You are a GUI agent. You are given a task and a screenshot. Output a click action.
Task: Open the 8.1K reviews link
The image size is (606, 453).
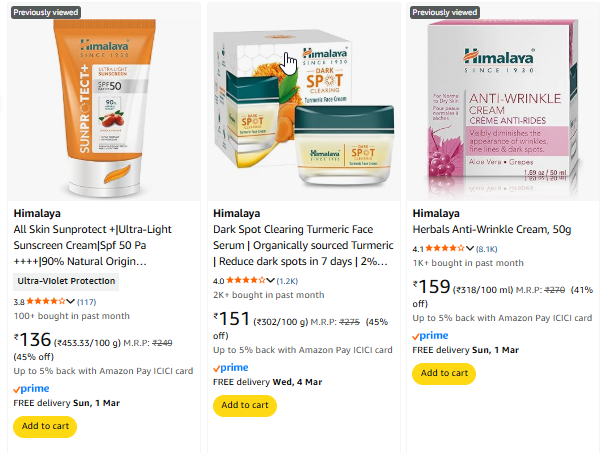(x=487, y=249)
